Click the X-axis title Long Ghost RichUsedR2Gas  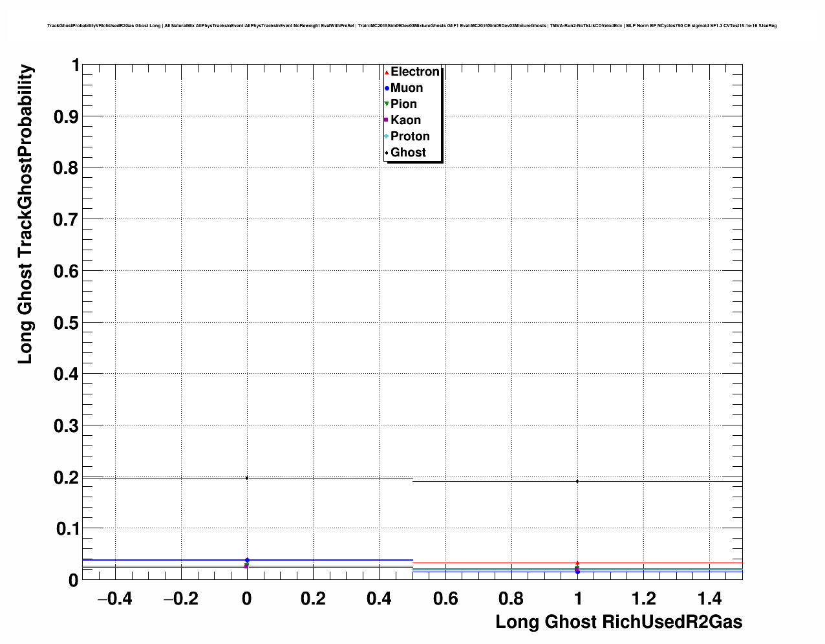tap(619, 622)
